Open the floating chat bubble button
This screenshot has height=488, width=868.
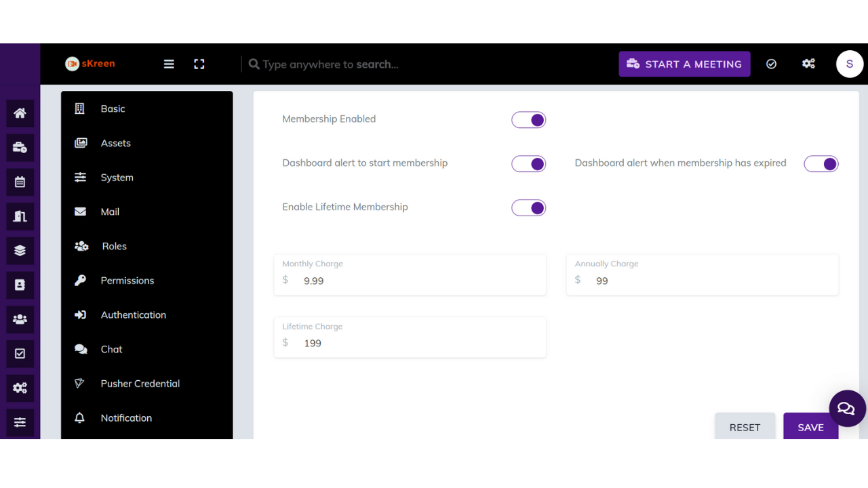pyautogui.click(x=847, y=408)
